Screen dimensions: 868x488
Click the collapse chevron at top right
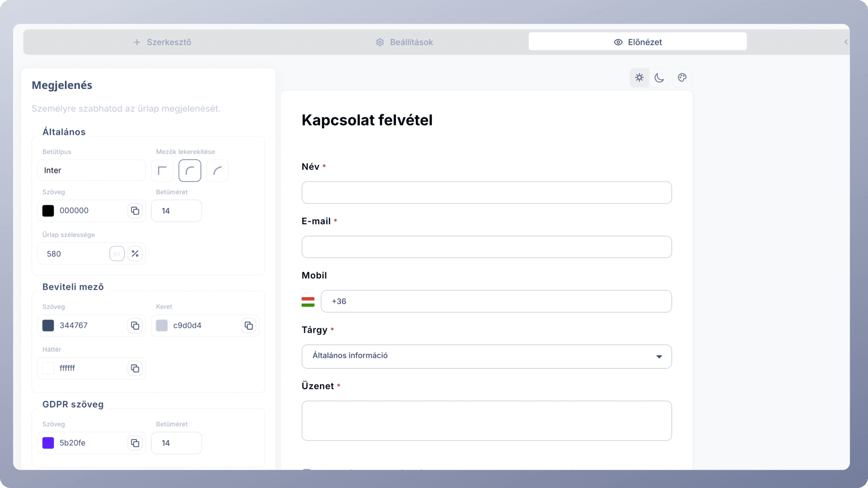pyautogui.click(x=846, y=42)
